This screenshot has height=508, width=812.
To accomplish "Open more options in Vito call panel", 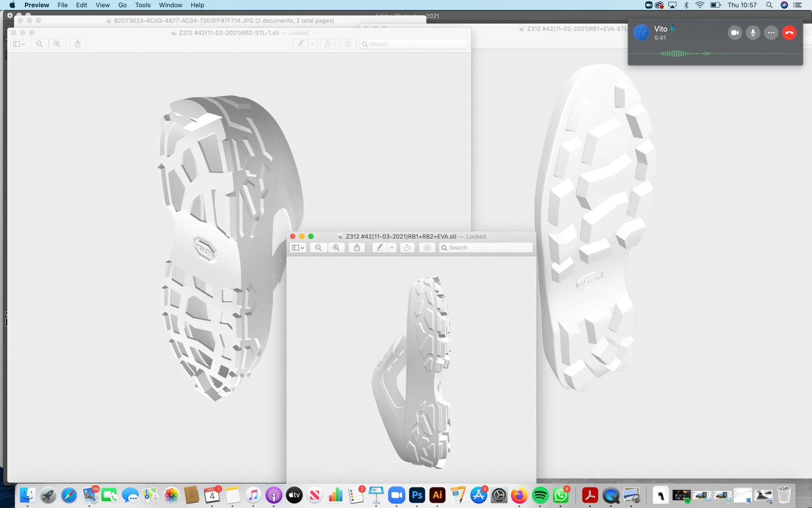I will 771,33.
